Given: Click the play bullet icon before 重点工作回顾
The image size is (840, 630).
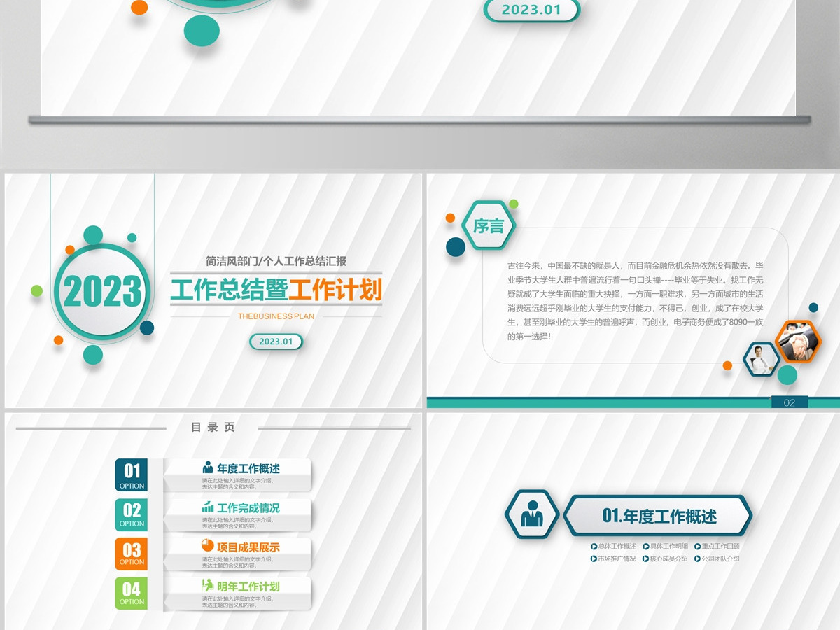Looking at the screenshot, I should tap(697, 546).
